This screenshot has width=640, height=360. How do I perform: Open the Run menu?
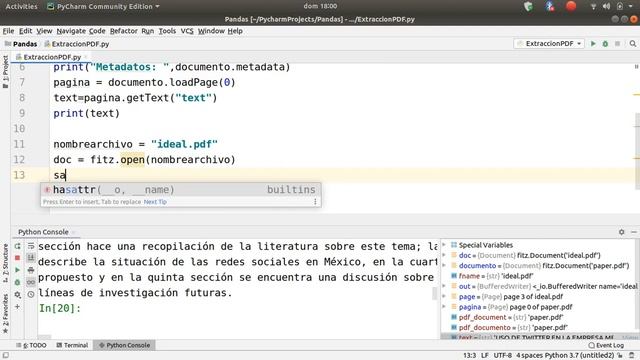pos(148,31)
